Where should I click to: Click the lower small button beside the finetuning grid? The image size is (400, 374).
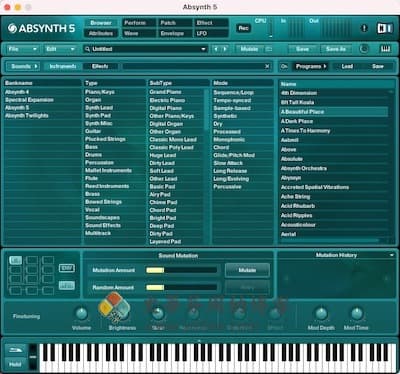pyautogui.click(x=67, y=285)
